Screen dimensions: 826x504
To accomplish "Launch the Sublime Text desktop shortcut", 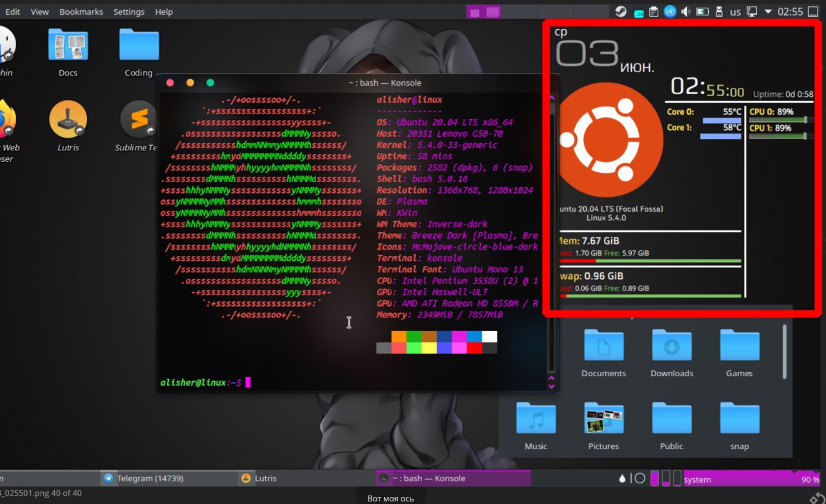I will pyautogui.click(x=137, y=126).
